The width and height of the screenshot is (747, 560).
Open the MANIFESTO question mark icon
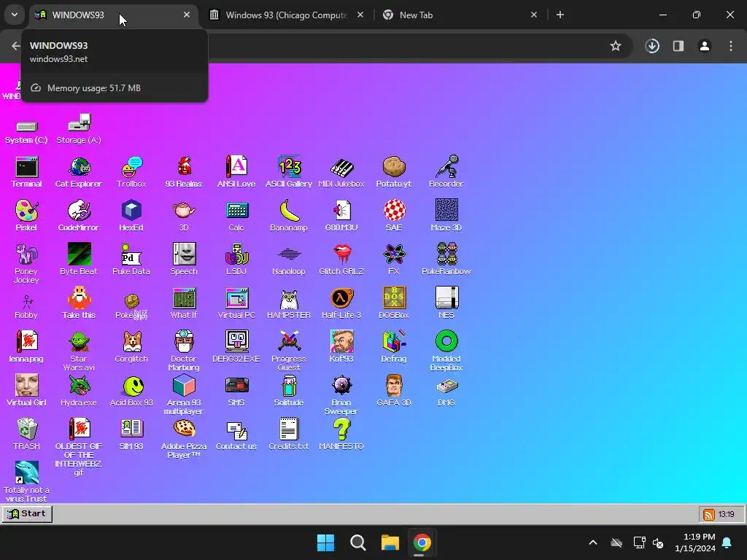point(341,435)
